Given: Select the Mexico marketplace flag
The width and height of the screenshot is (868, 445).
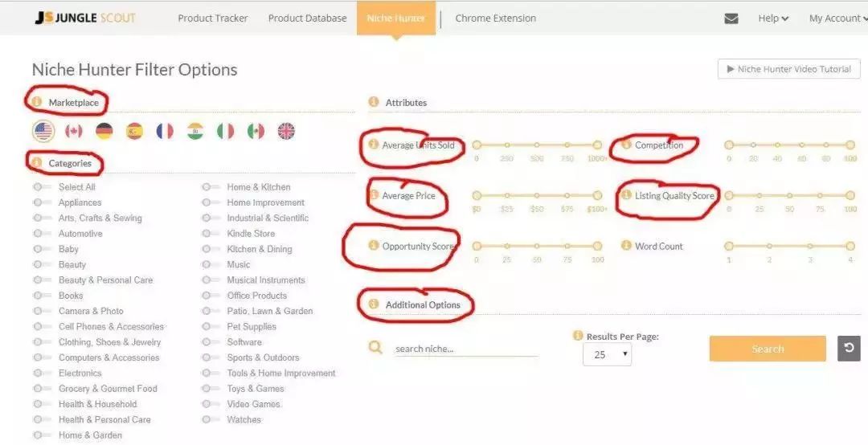Looking at the screenshot, I should pos(256,131).
